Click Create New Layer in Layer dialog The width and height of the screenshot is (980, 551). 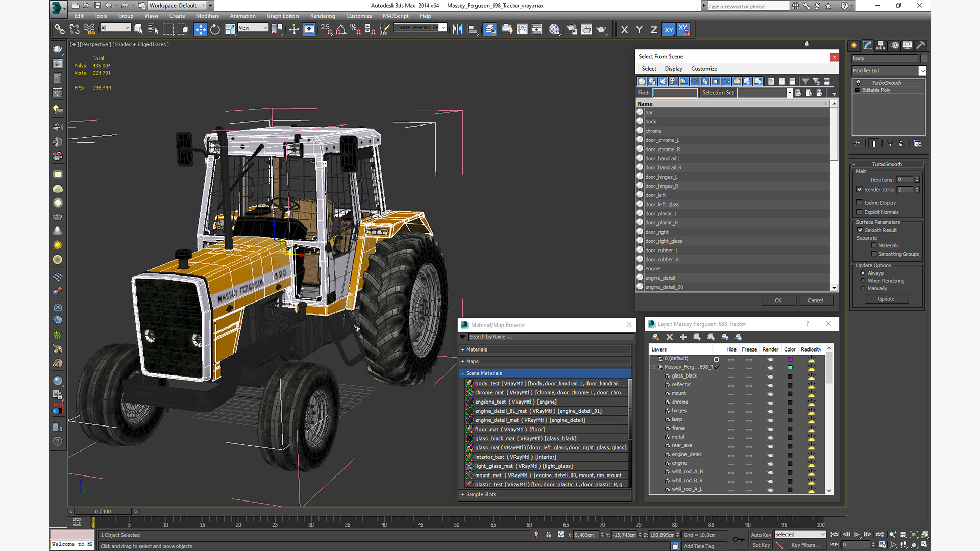(x=656, y=337)
